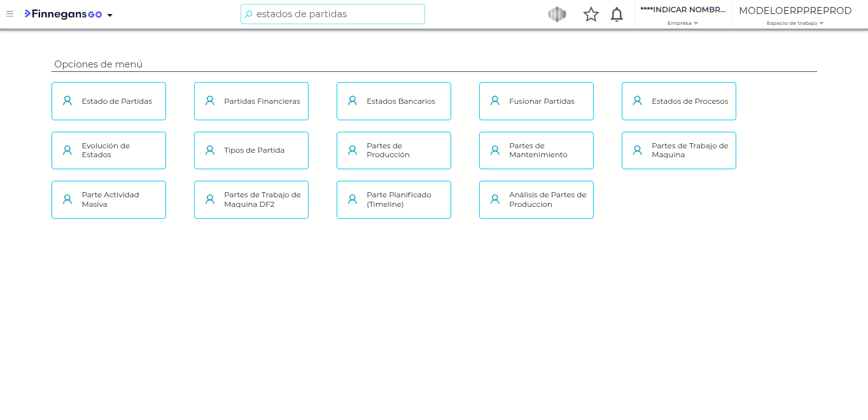Click the favorites star icon

click(x=591, y=15)
